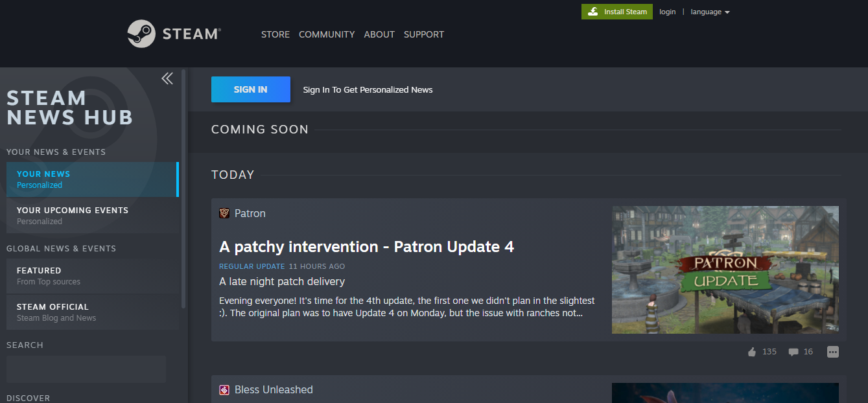Select STEAM OFFICIAL Blog and News
The height and width of the screenshot is (403, 868).
pyautogui.click(x=92, y=312)
